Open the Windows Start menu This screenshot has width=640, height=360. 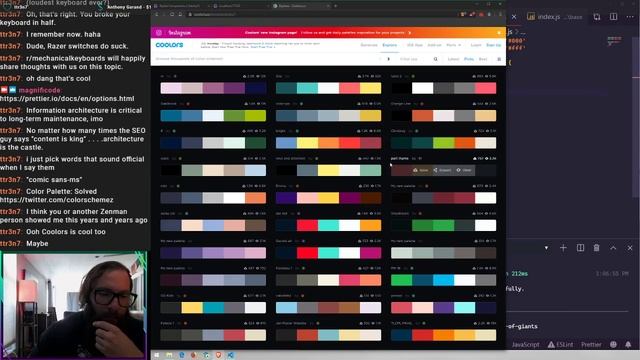(x=157, y=355)
